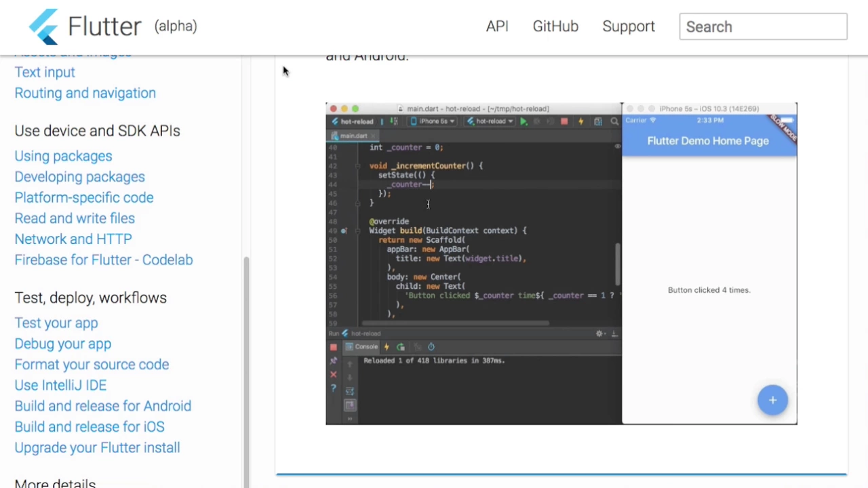This screenshot has width=868, height=488.
Task: Open the Support link in header
Action: point(629,26)
